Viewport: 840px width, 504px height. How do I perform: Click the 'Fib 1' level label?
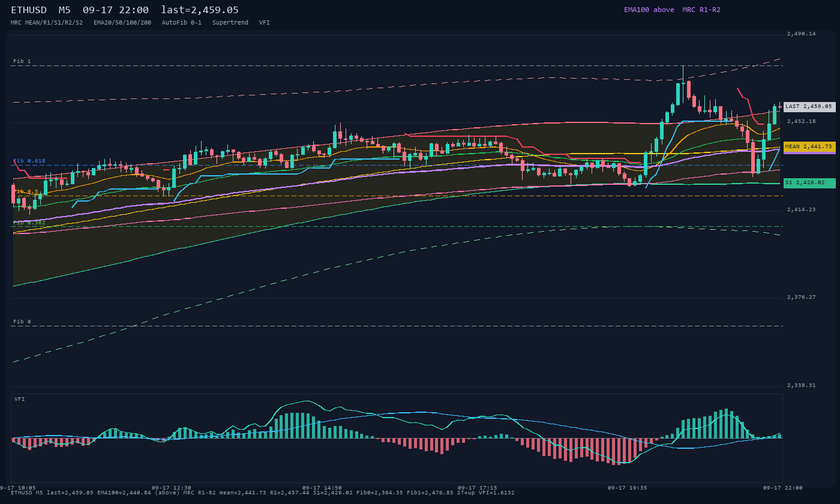[22, 61]
